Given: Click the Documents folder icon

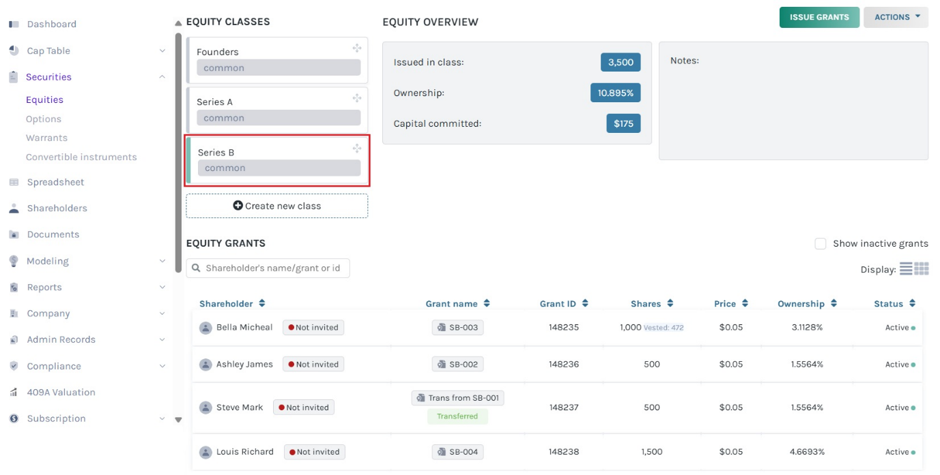Looking at the screenshot, I should (x=14, y=235).
